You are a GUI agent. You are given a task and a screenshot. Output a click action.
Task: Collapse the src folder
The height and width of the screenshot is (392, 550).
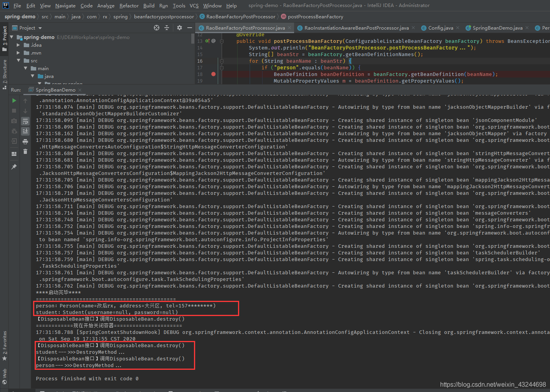tap(18, 60)
